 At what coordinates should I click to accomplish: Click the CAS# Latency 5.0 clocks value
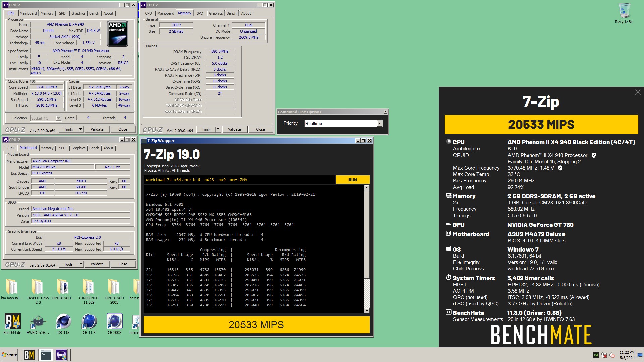tap(220, 63)
